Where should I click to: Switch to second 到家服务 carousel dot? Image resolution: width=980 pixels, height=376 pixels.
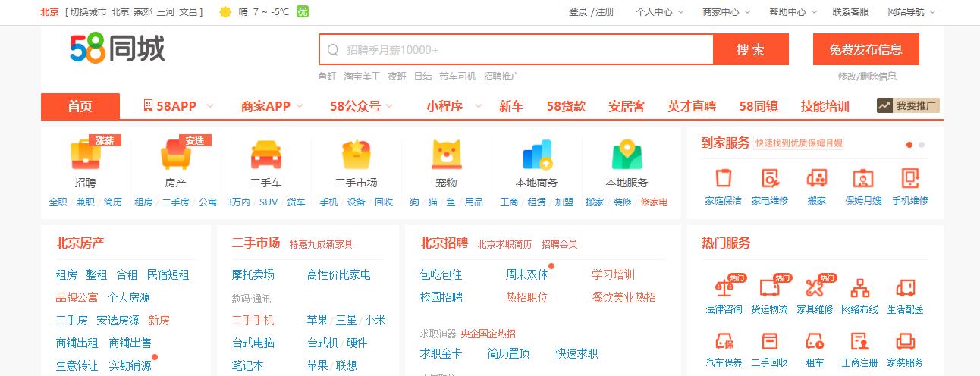coord(922,144)
